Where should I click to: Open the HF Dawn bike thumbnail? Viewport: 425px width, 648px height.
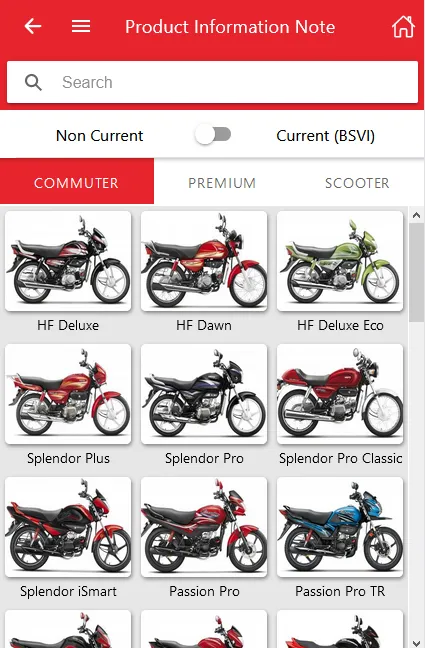(204, 261)
